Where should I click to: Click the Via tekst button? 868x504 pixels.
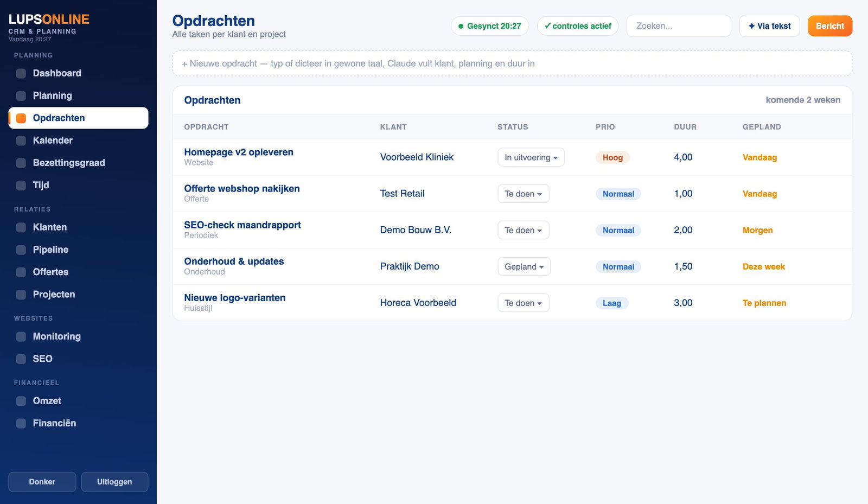(x=769, y=26)
